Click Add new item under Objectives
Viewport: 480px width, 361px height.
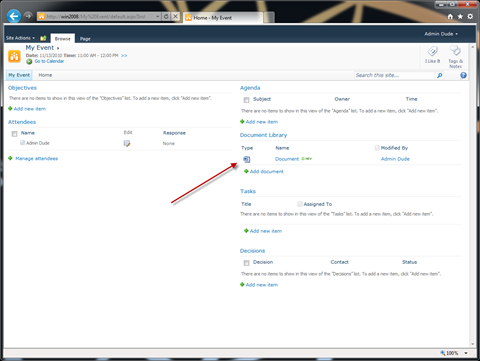pos(30,109)
